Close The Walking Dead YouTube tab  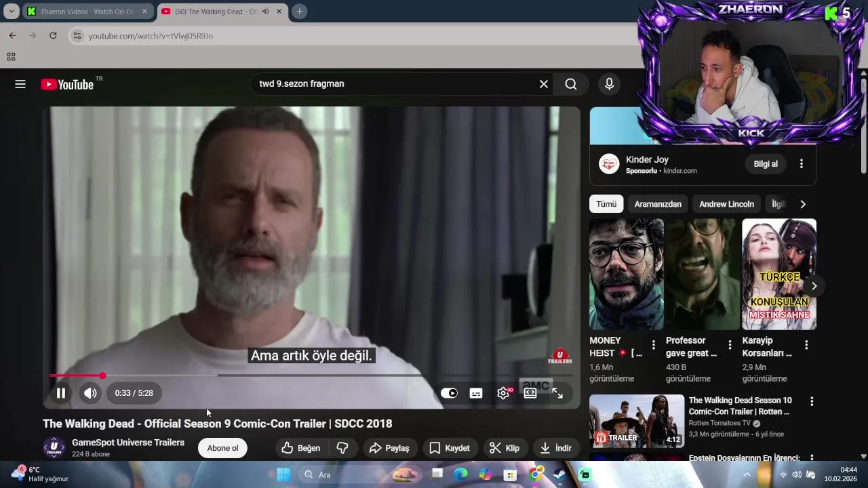click(x=279, y=12)
